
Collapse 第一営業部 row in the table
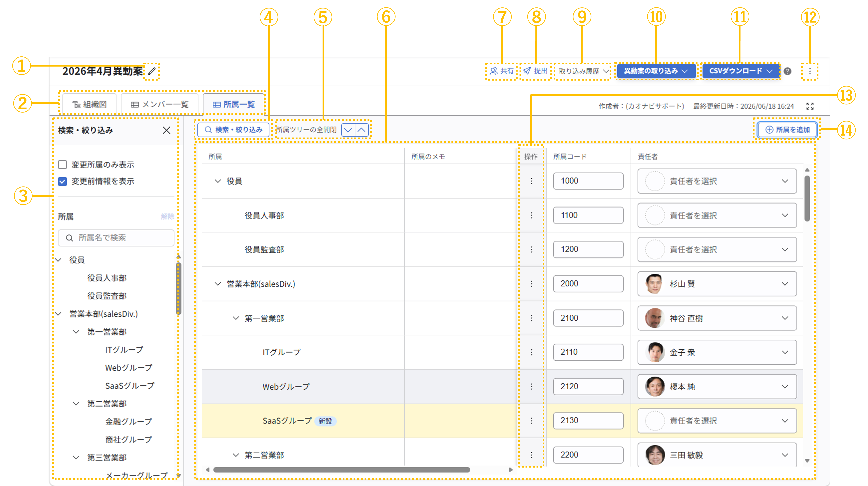click(x=236, y=318)
